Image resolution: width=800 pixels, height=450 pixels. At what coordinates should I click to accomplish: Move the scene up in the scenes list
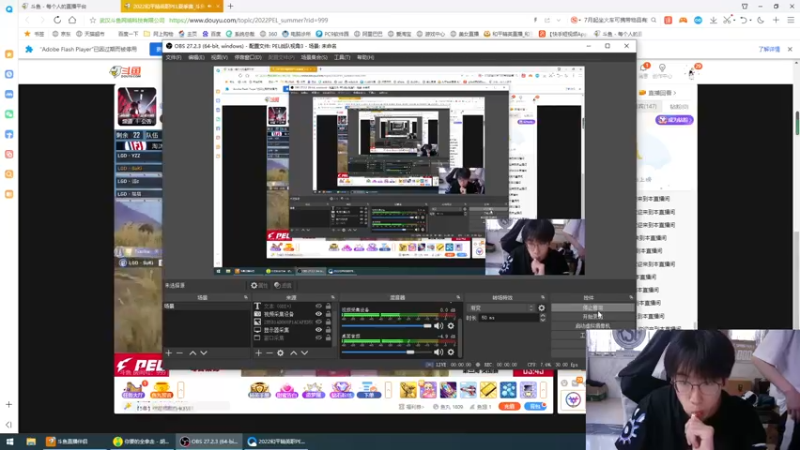click(x=193, y=353)
